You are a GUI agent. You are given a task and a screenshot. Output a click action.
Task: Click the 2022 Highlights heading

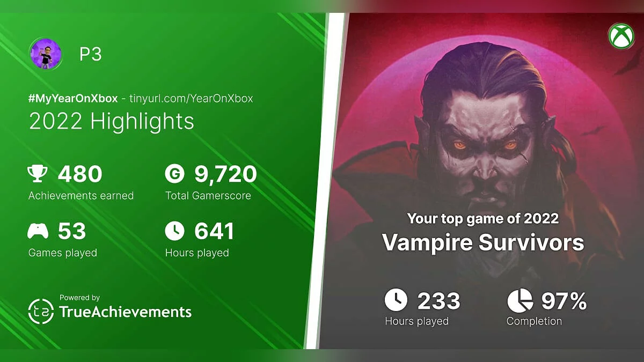111,121
